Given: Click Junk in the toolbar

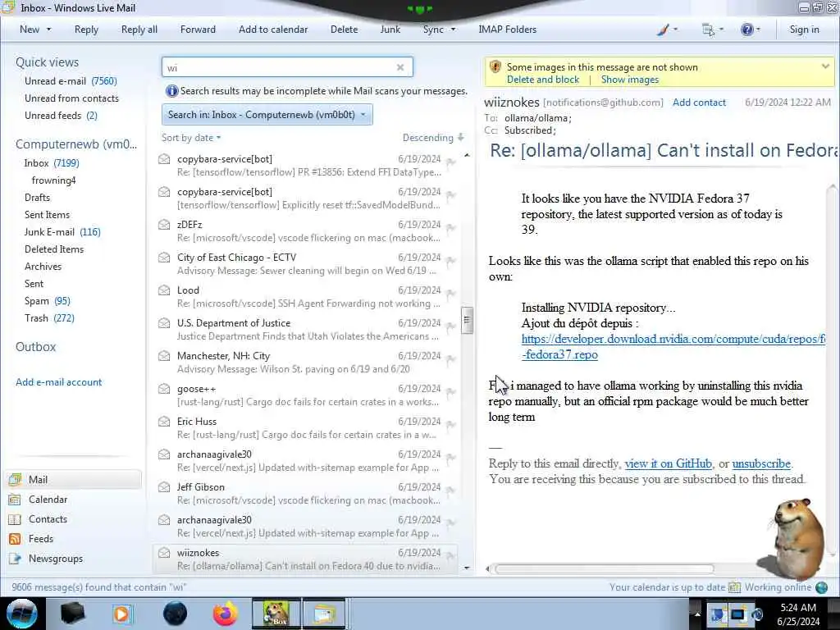Looking at the screenshot, I should [x=390, y=30].
